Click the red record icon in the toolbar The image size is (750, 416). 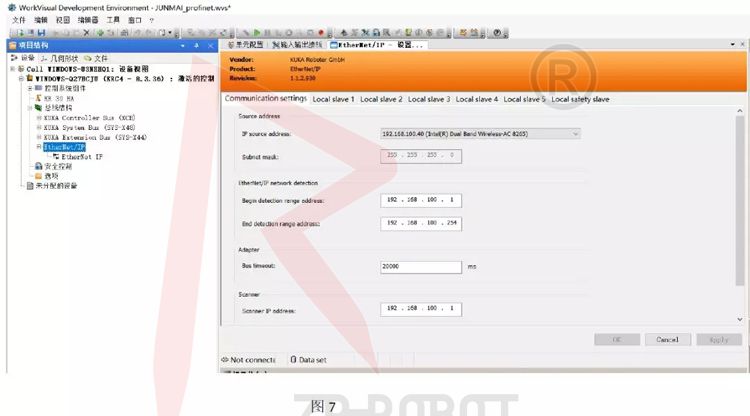click(318, 33)
